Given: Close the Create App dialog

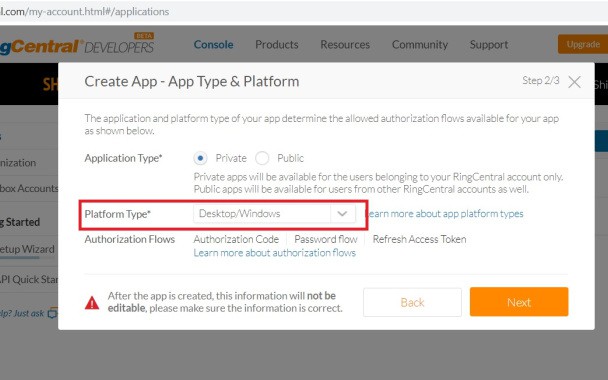Looking at the screenshot, I should pos(574,82).
